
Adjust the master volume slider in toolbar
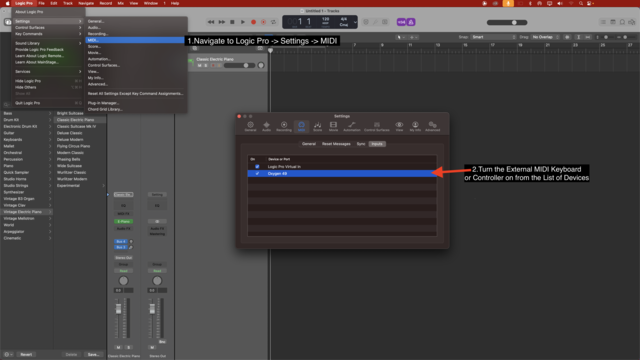(x=507, y=22)
